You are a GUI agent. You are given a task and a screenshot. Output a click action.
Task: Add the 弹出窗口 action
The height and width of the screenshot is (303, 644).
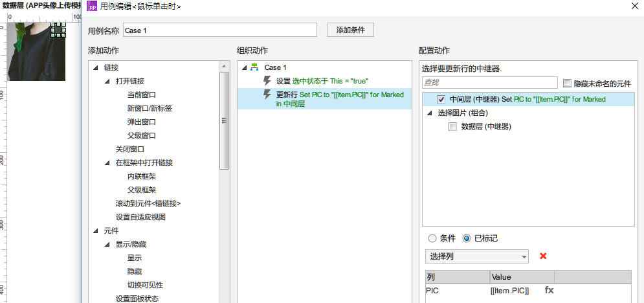[142, 122]
